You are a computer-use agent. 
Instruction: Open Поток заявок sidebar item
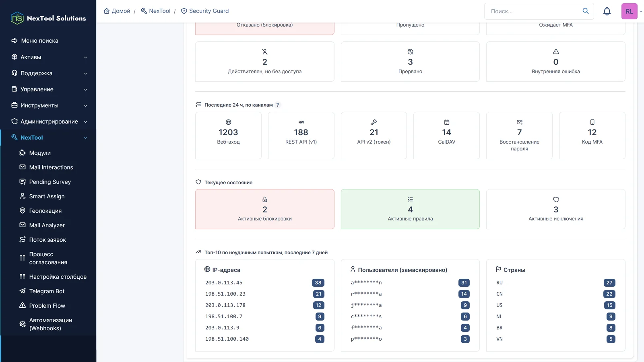coord(48,240)
